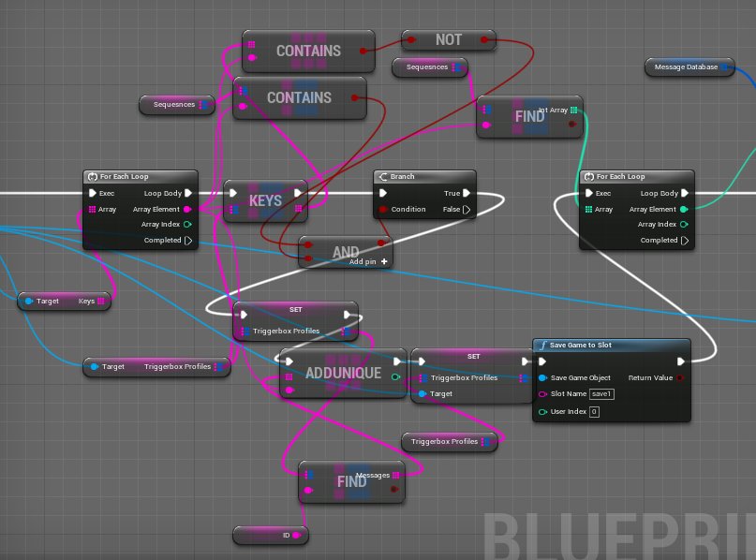Click the Target pin on the Keys getter node
Image resolution: width=756 pixels, height=560 pixels.
pyautogui.click(x=29, y=302)
